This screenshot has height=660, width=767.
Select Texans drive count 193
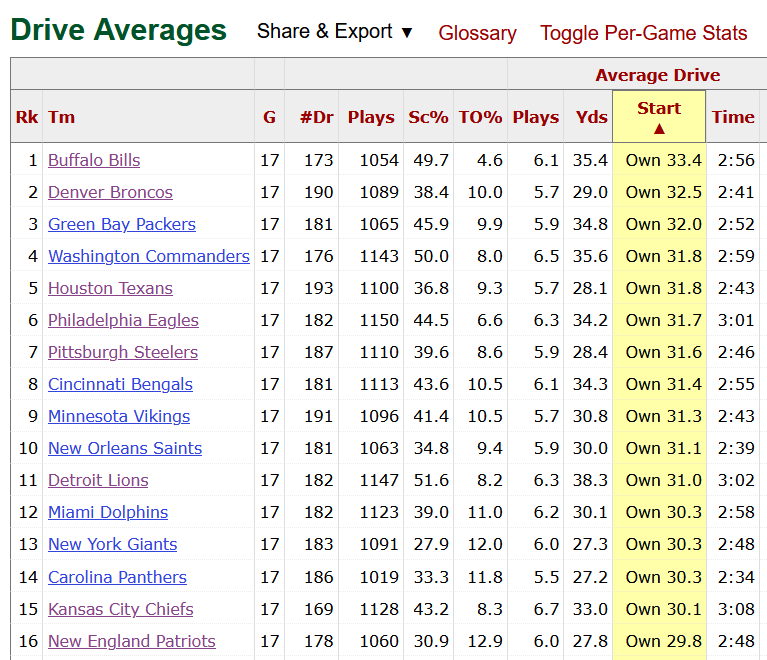(x=318, y=288)
